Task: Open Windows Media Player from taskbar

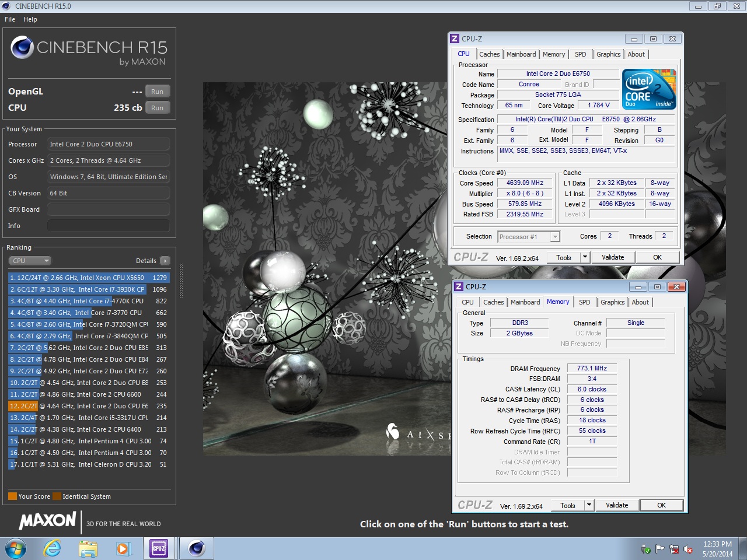Action: (x=123, y=548)
